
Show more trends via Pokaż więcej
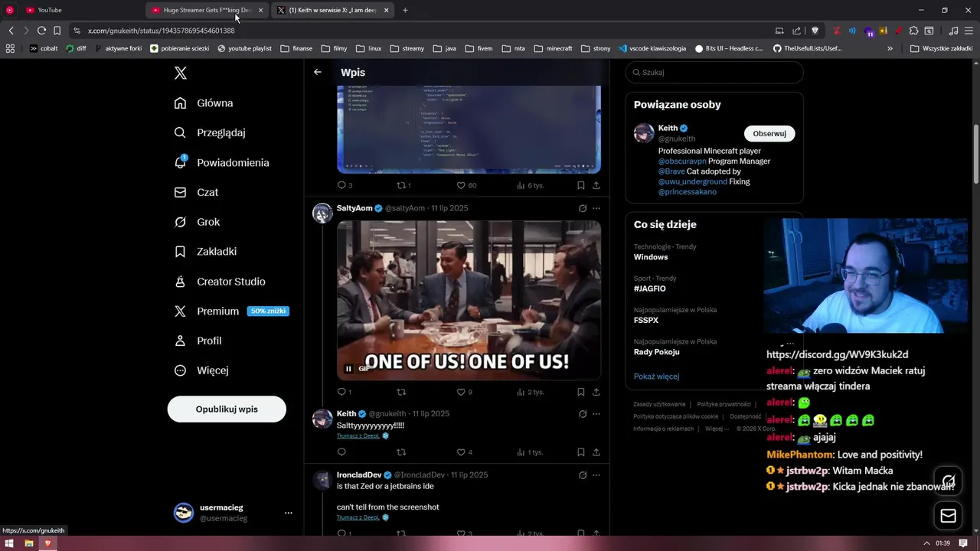coord(656,377)
